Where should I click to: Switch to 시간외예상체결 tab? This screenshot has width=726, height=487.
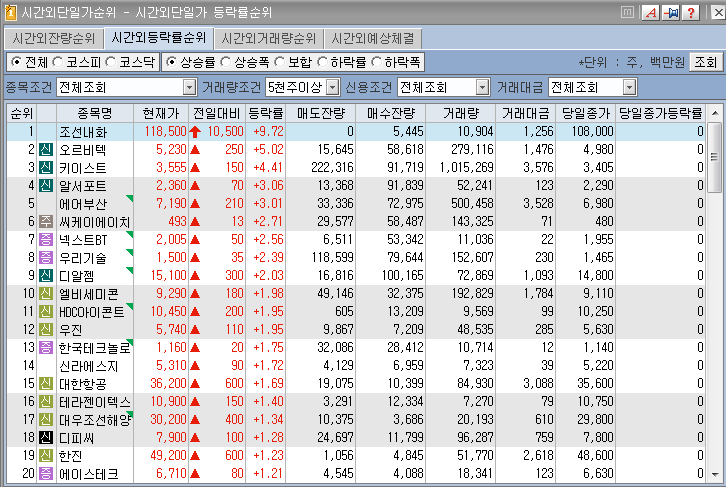point(373,38)
